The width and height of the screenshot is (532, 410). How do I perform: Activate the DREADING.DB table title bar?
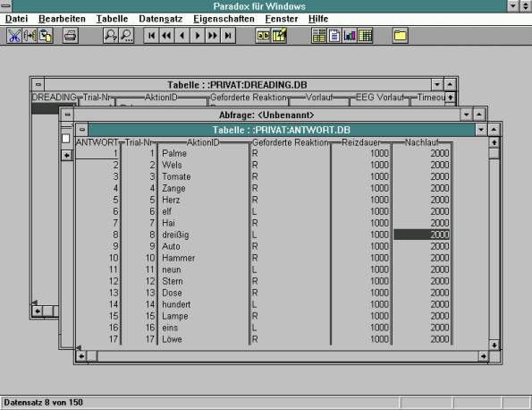point(237,84)
